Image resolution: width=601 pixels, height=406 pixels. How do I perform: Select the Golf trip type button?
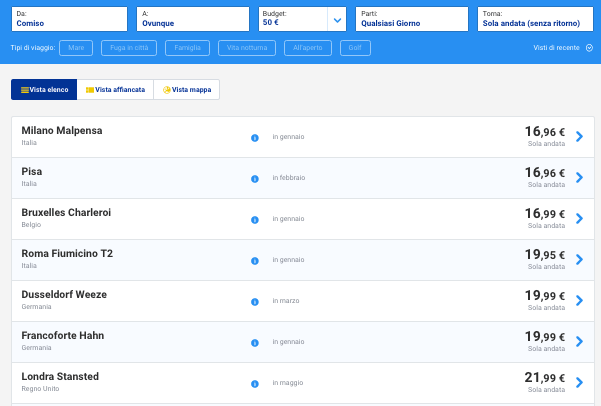[353, 47]
